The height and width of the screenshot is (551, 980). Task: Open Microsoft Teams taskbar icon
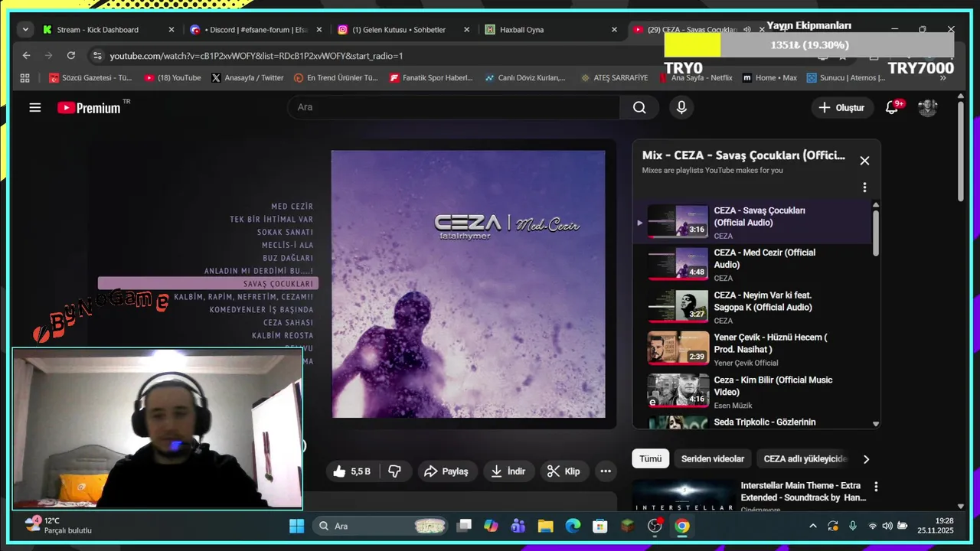tap(518, 526)
